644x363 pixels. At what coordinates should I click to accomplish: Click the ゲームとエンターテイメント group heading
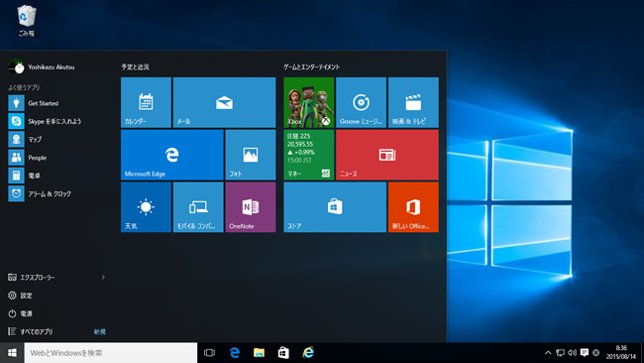pos(312,67)
